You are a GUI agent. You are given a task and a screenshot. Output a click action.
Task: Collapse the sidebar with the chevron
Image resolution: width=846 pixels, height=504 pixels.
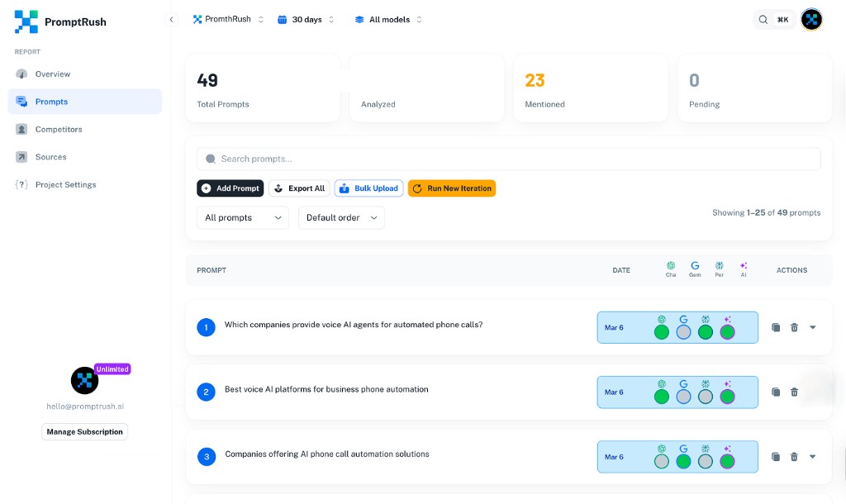click(x=172, y=19)
